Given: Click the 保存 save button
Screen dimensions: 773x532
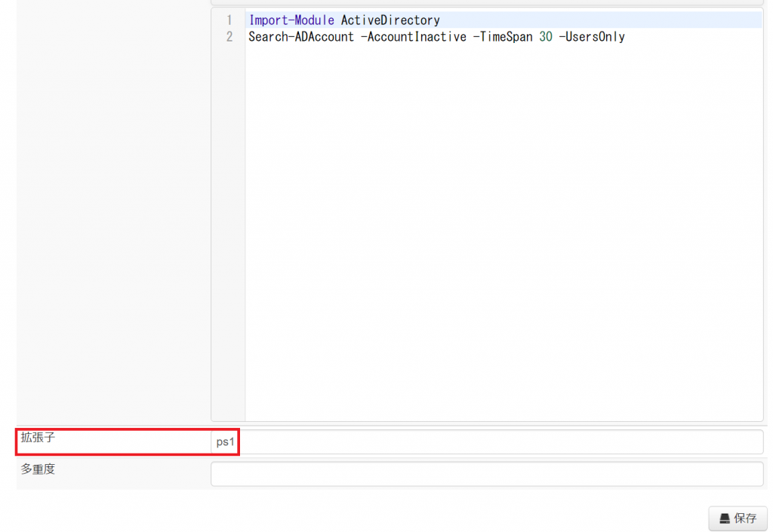Looking at the screenshot, I should pyautogui.click(x=738, y=518).
